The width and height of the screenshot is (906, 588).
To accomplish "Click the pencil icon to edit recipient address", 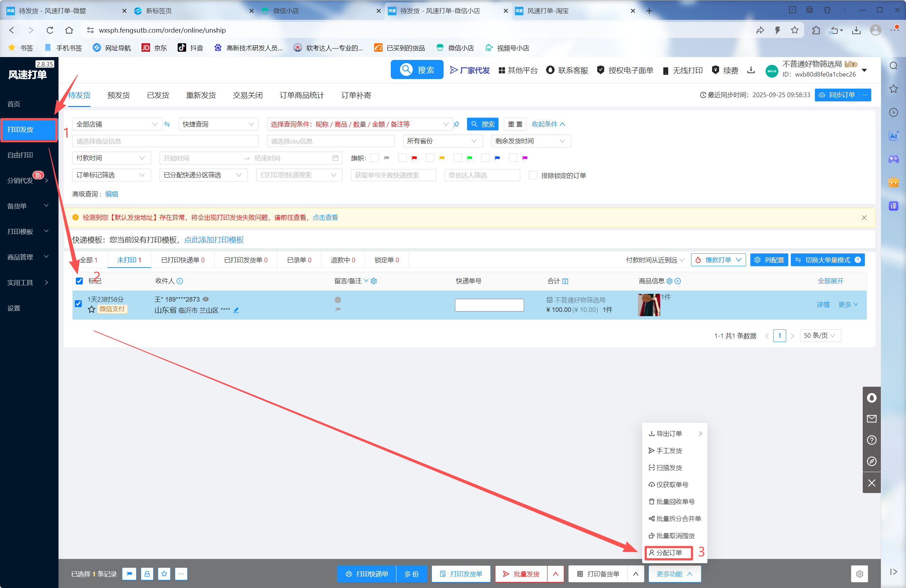I will click(237, 310).
